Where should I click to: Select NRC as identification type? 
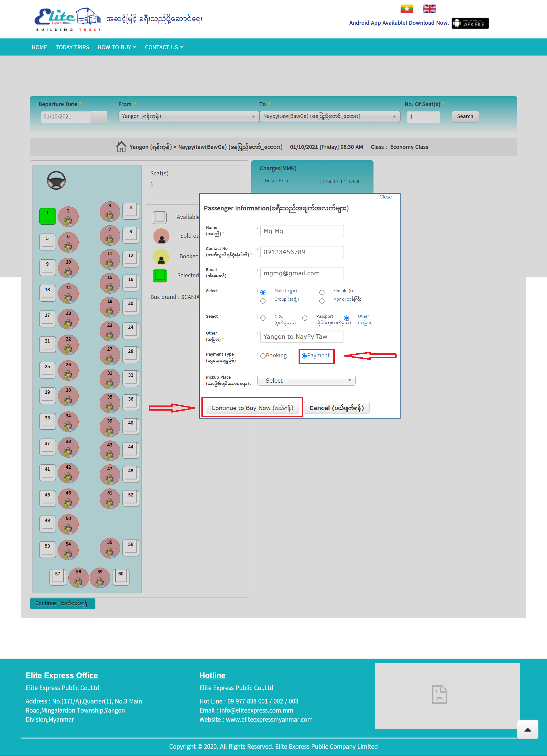[263, 318]
